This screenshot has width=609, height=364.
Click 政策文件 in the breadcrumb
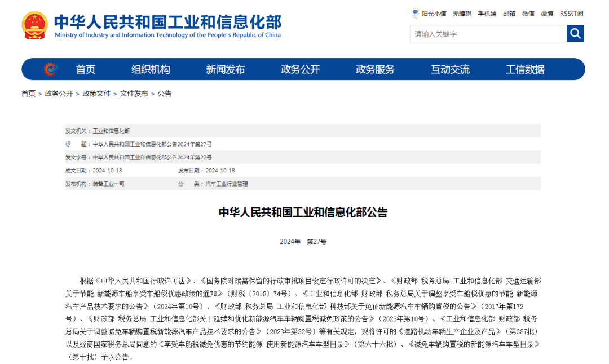pos(96,94)
